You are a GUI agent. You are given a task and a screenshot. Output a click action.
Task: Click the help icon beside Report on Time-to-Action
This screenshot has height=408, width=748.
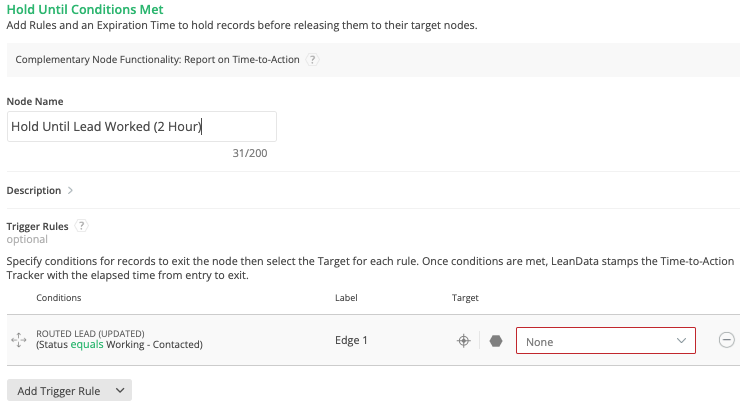(x=312, y=60)
